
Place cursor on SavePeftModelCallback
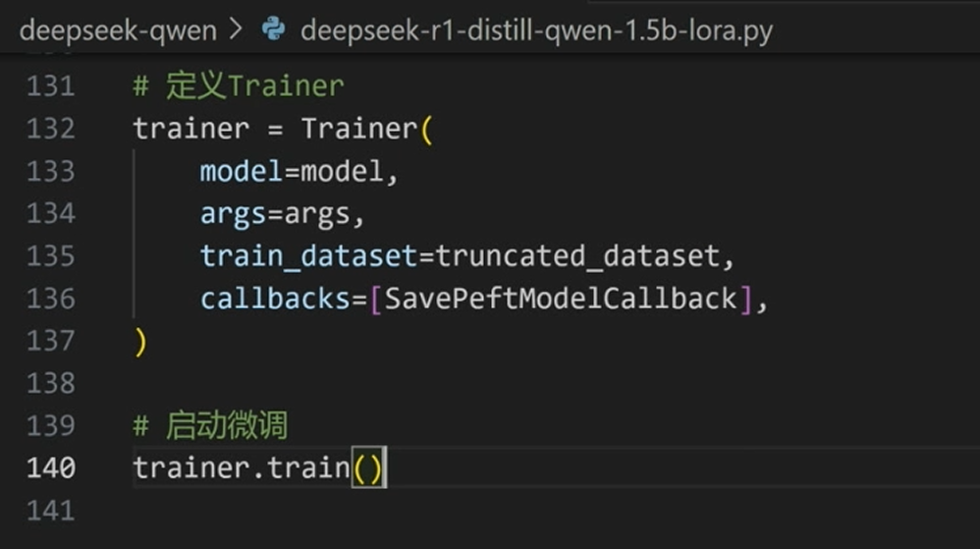[x=561, y=299]
